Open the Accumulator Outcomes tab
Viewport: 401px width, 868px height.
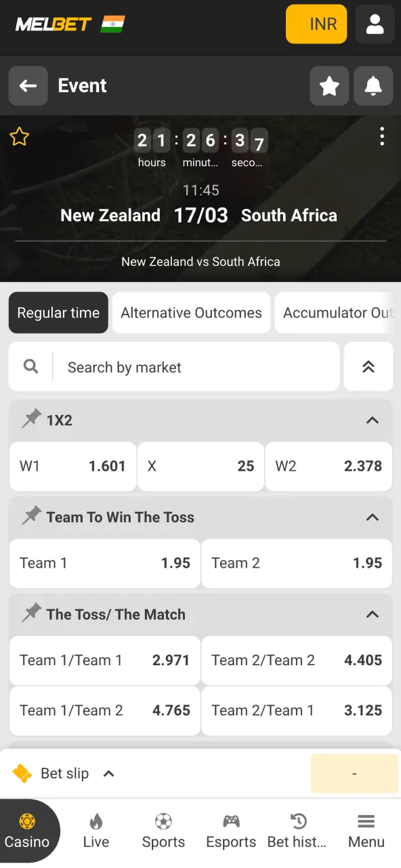[x=337, y=313]
